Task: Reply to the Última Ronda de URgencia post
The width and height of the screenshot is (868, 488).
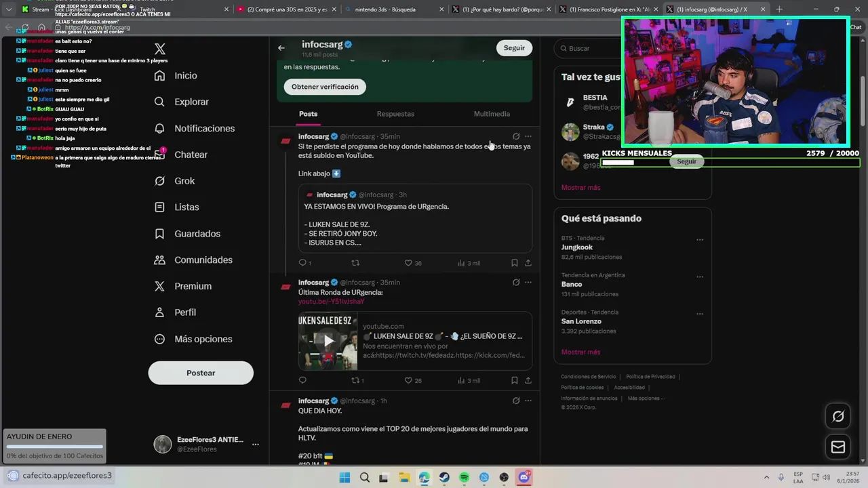Action: tap(302, 380)
